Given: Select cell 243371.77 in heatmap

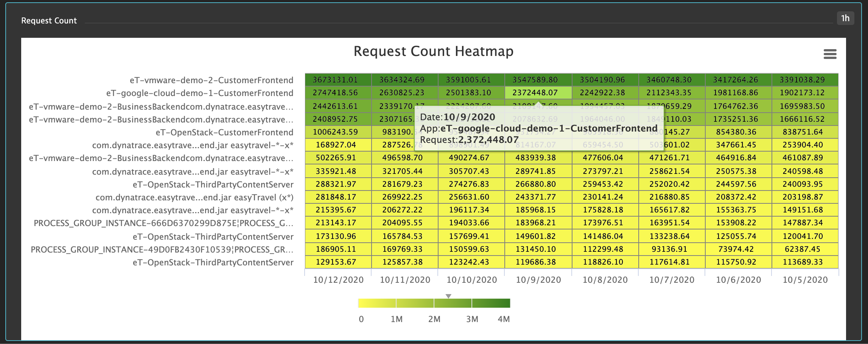Looking at the screenshot, I should click(538, 197).
